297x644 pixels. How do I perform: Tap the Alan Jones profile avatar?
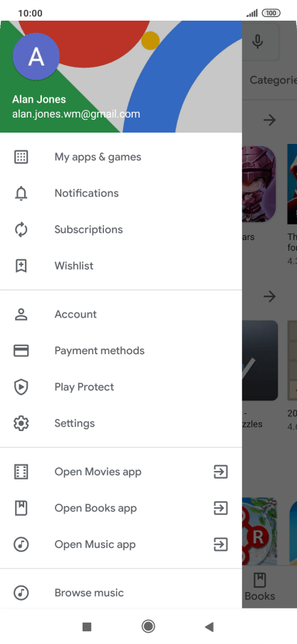[x=36, y=57]
